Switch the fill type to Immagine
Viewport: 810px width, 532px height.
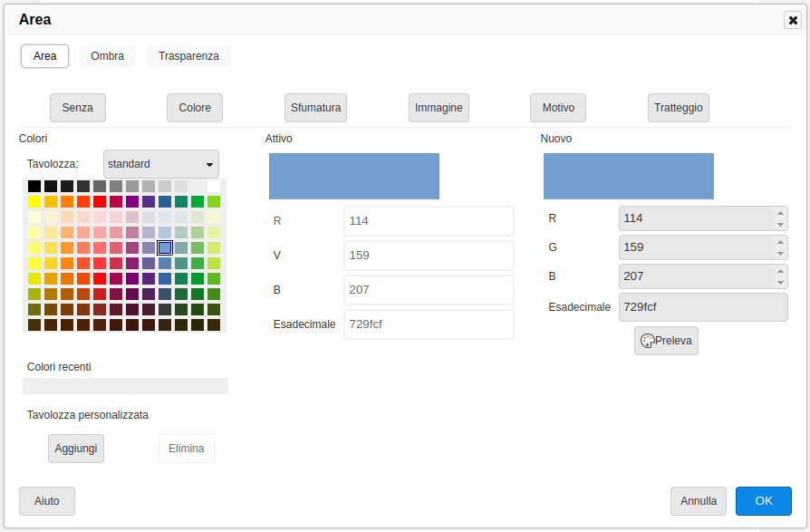click(439, 108)
